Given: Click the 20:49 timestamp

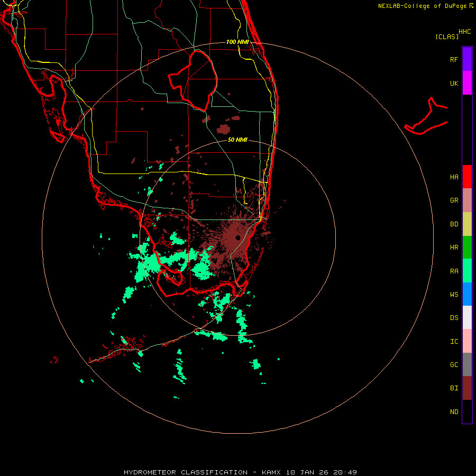Looking at the screenshot, I should point(345,472).
